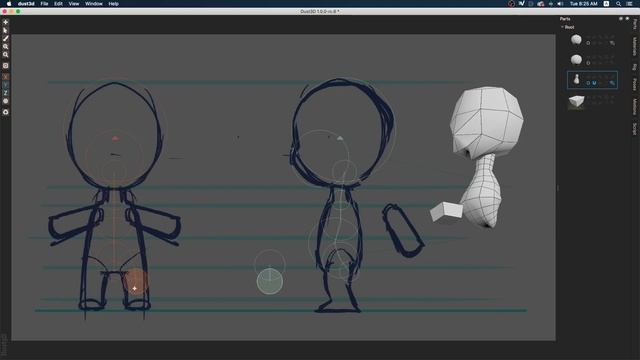The height and width of the screenshot is (360, 640).
Task: Select the Paint brush tool
Action: [x=6, y=38]
